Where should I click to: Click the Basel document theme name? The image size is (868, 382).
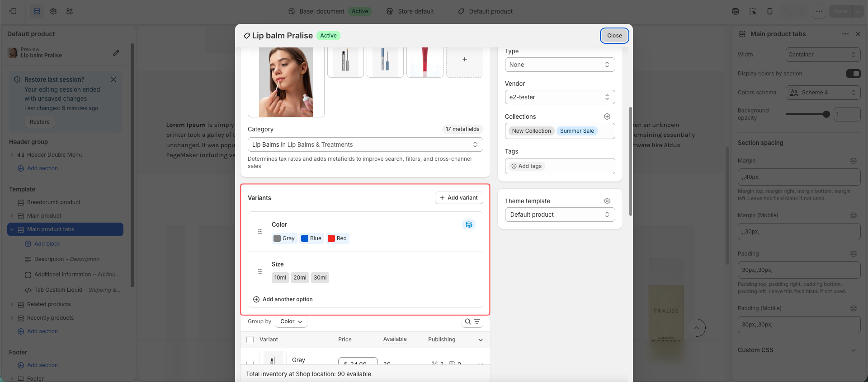tap(321, 11)
